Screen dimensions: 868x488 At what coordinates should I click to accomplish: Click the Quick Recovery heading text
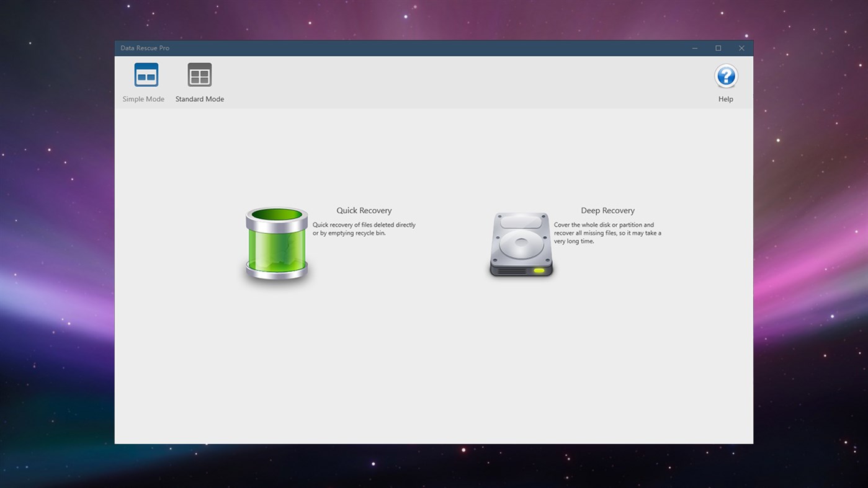pos(364,210)
